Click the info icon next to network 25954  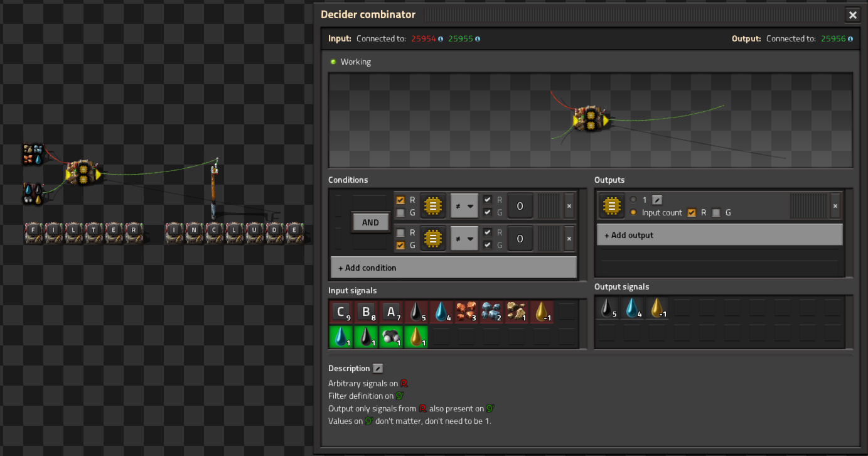pyautogui.click(x=441, y=39)
